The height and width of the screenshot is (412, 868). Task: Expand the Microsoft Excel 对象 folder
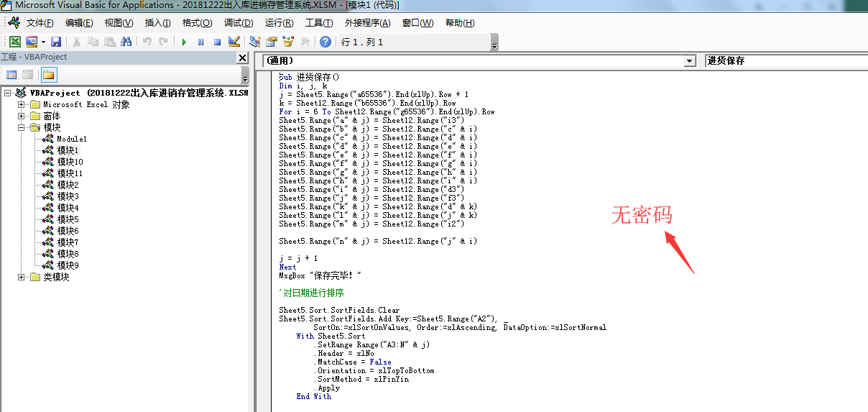[22, 104]
